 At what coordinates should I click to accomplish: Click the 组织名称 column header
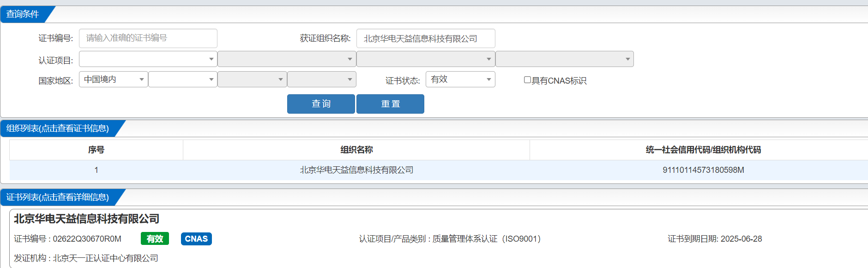pyautogui.click(x=356, y=150)
